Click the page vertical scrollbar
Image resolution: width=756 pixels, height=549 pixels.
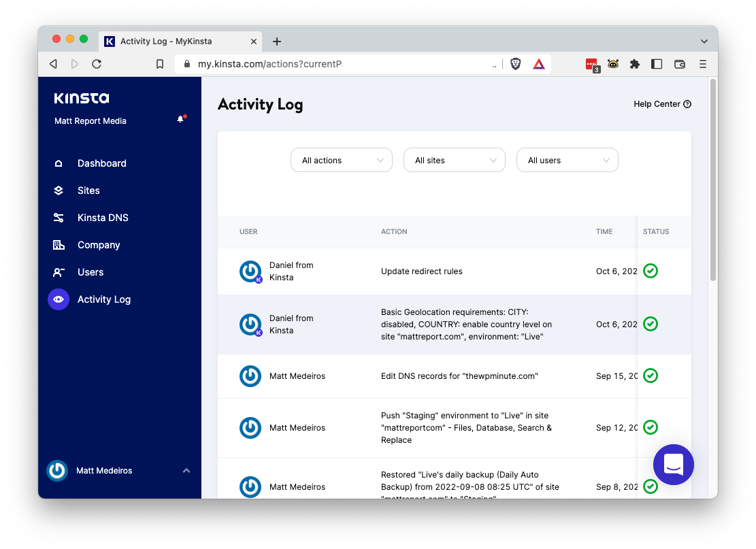click(713, 180)
